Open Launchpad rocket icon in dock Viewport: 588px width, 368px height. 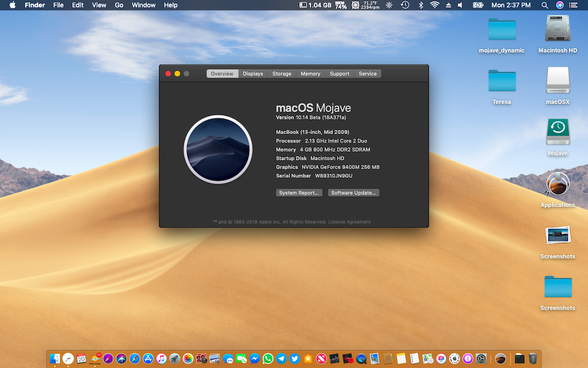(175, 359)
